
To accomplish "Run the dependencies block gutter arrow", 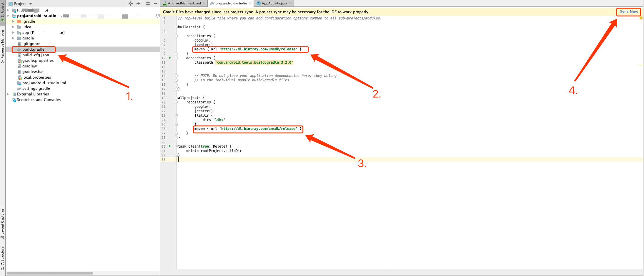I will (170, 58).
